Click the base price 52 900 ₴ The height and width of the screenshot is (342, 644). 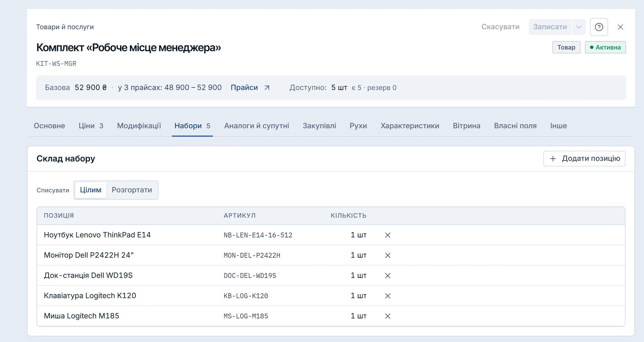tap(91, 88)
